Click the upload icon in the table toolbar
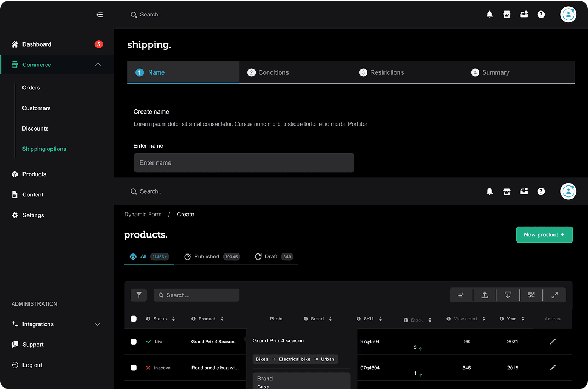Image resolution: width=588 pixels, height=389 pixels. pyautogui.click(x=484, y=295)
